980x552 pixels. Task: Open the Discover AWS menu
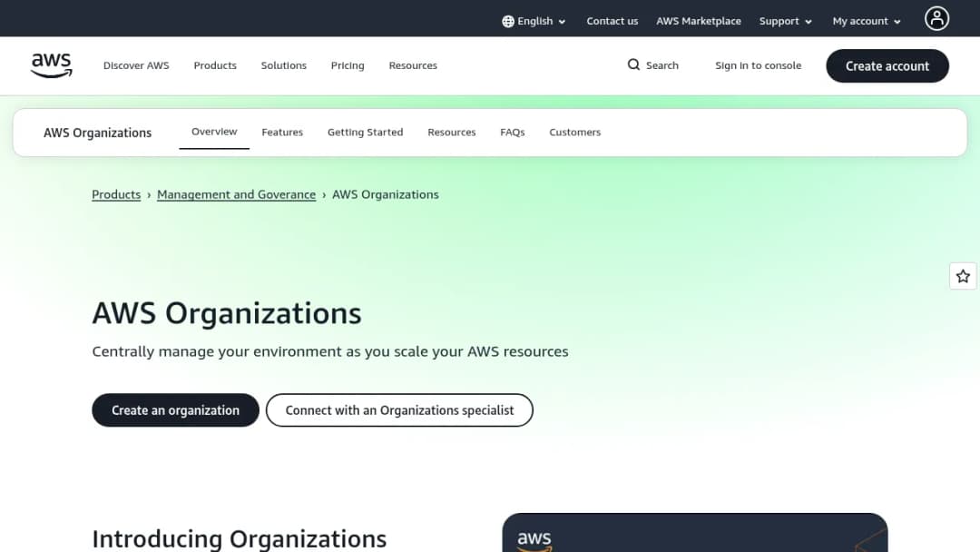tap(136, 65)
